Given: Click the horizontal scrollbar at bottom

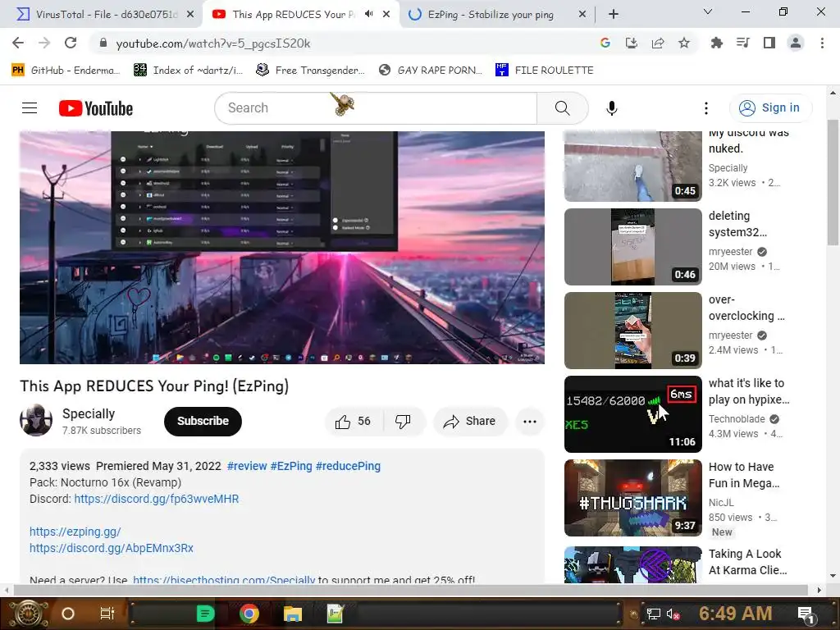Looking at the screenshot, I should (x=410, y=590).
